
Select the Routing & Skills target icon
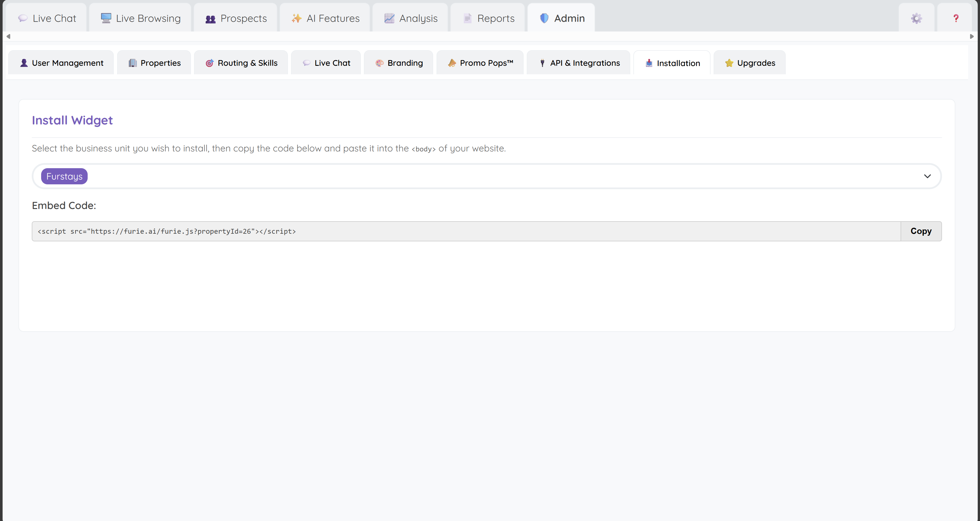[x=210, y=63]
